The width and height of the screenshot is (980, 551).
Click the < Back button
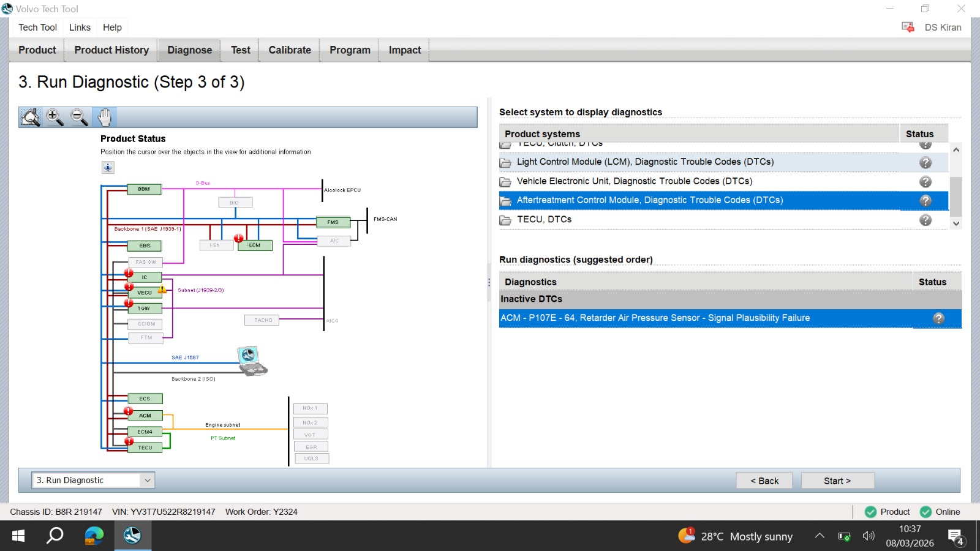click(x=764, y=481)
